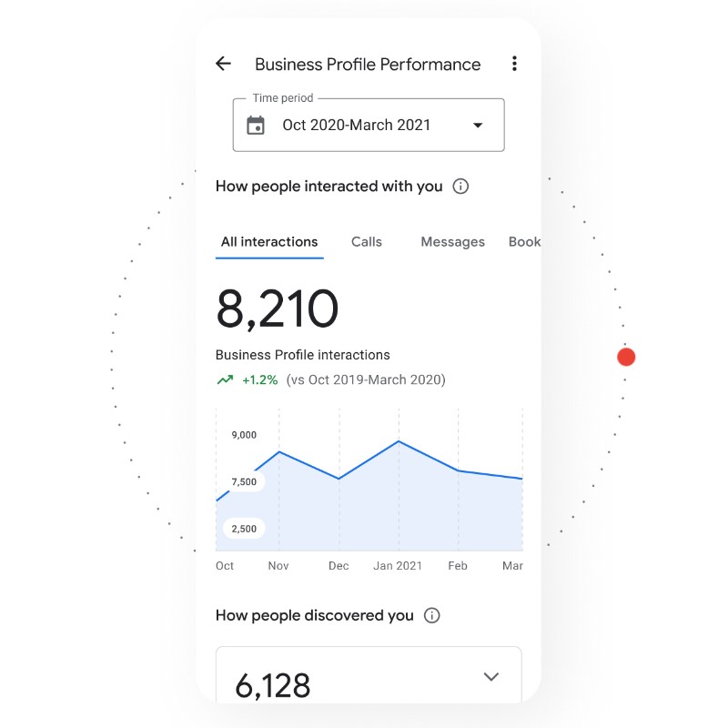This screenshot has height=728, width=728.
Task: Click the 7,500 axis label pill
Action: (x=244, y=481)
